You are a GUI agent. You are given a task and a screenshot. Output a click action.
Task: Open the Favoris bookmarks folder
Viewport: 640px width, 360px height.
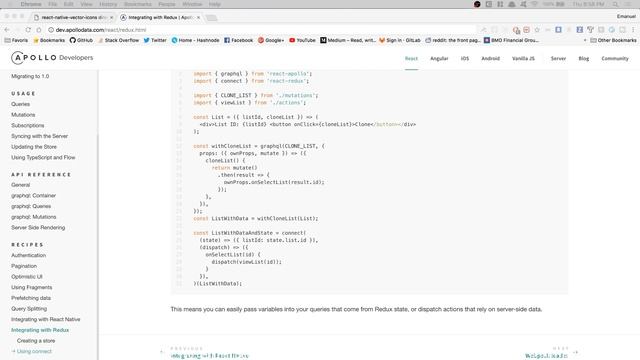tap(16, 40)
